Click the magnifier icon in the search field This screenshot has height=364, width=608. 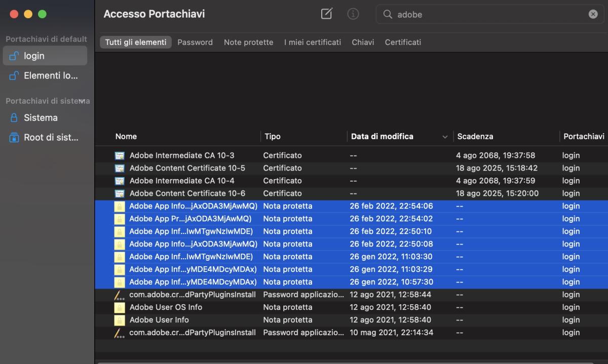click(x=387, y=14)
